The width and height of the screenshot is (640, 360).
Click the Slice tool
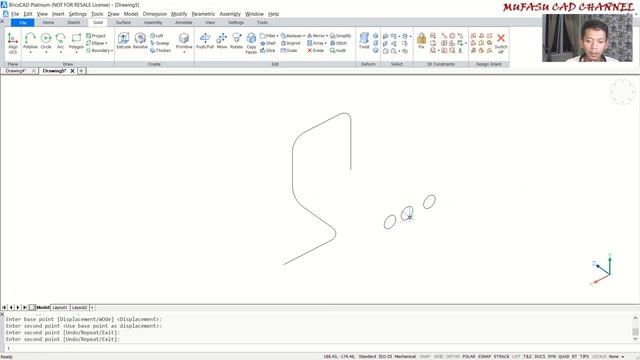click(x=267, y=50)
